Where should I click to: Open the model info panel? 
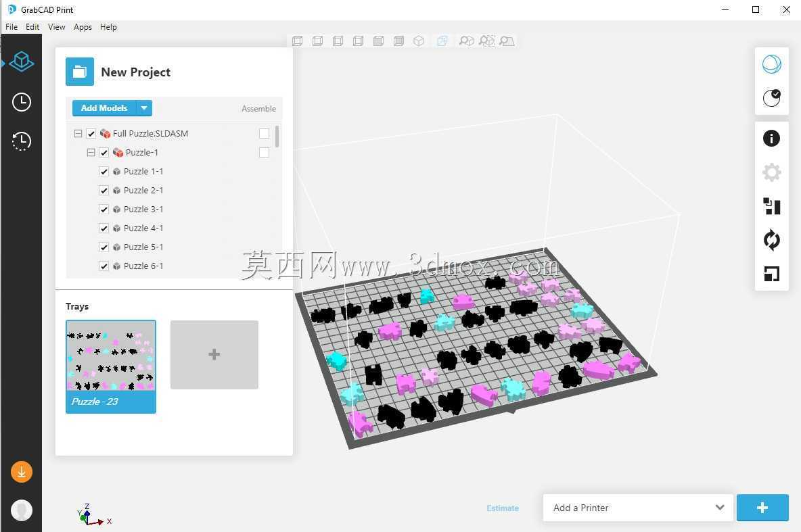pyautogui.click(x=771, y=139)
